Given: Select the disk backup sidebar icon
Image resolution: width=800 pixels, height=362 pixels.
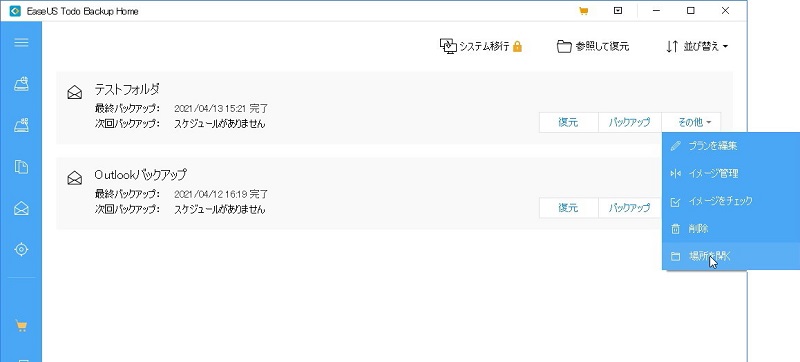Looking at the screenshot, I should pos(21,84).
